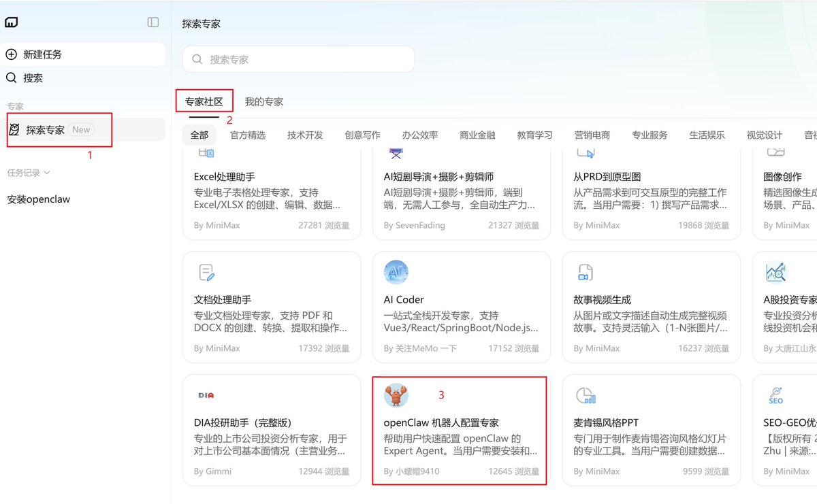Open the 图像创作 card title
This screenshot has height=504, width=817.
pyautogui.click(x=783, y=177)
